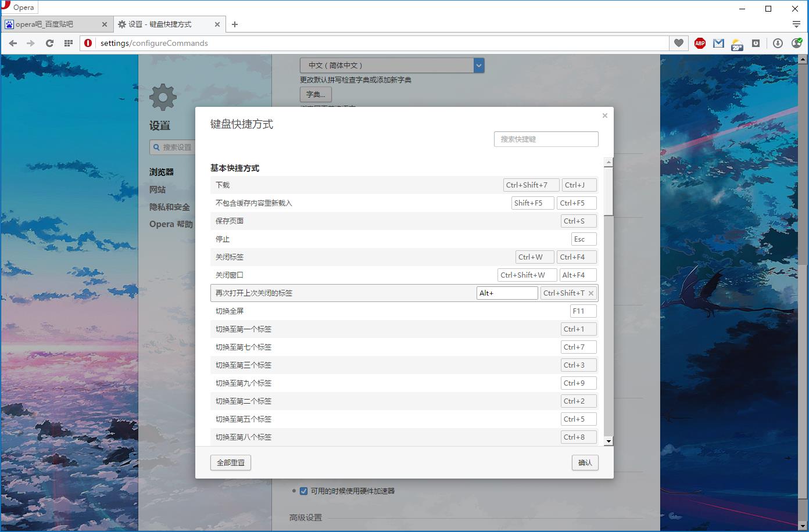The height and width of the screenshot is (532, 809).
Task: Close the 键盘快捷方式 dialog
Action: (605, 116)
